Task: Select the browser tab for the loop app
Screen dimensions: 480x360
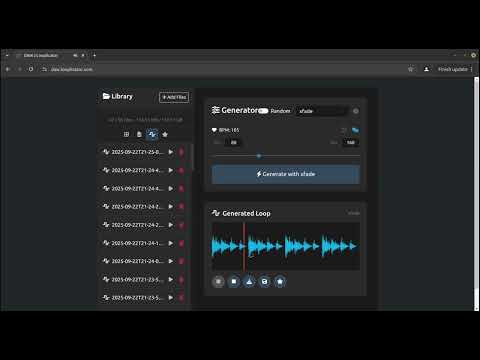Action: [x=50, y=55]
